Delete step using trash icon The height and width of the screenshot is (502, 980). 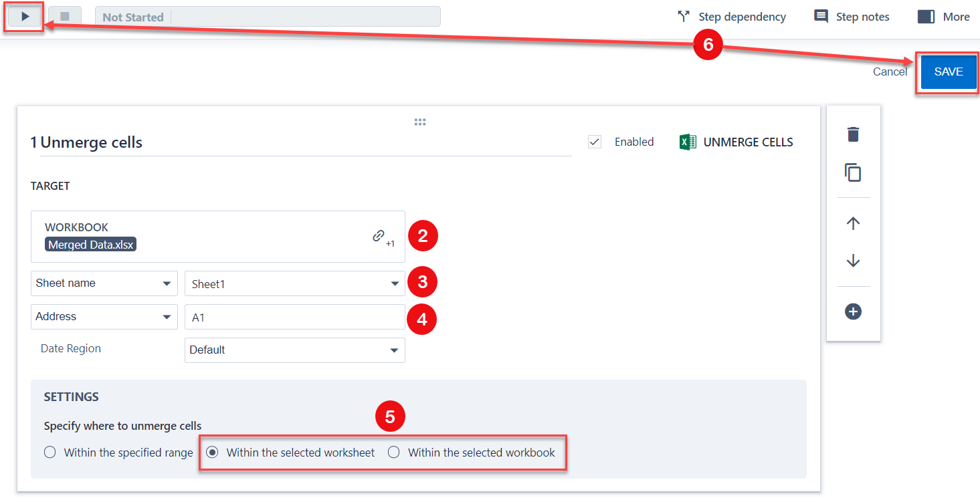point(853,134)
